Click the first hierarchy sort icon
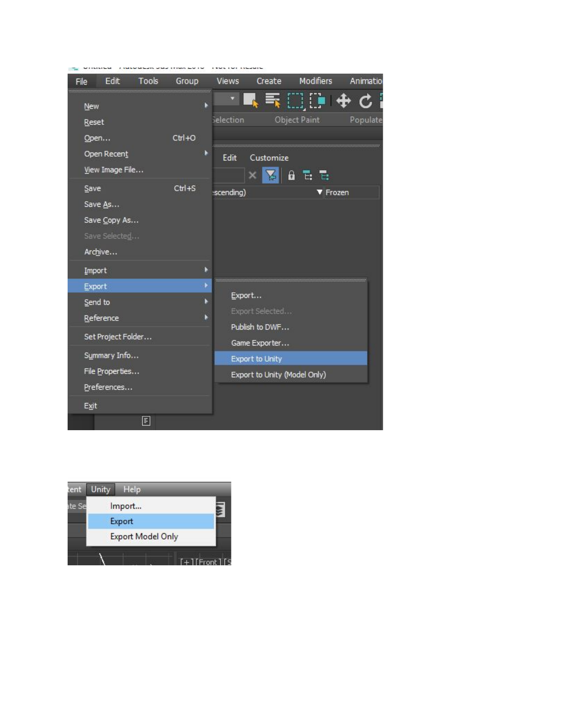563x728 pixels. click(308, 175)
